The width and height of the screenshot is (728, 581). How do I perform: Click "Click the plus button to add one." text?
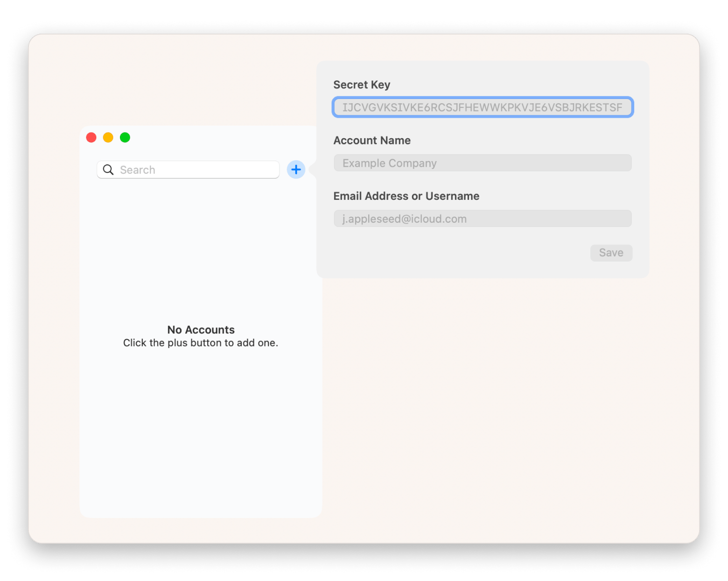tap(201, 343)
